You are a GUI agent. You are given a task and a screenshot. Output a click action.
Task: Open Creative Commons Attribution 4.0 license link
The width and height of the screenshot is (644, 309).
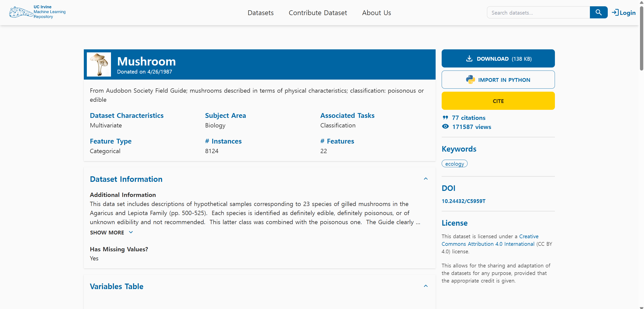point(487,244)
